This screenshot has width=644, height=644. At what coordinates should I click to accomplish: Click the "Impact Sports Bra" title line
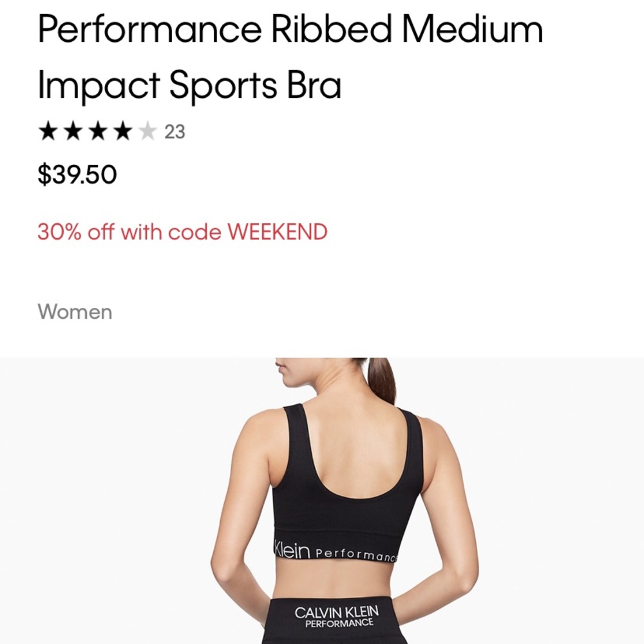tap(189, 86)
